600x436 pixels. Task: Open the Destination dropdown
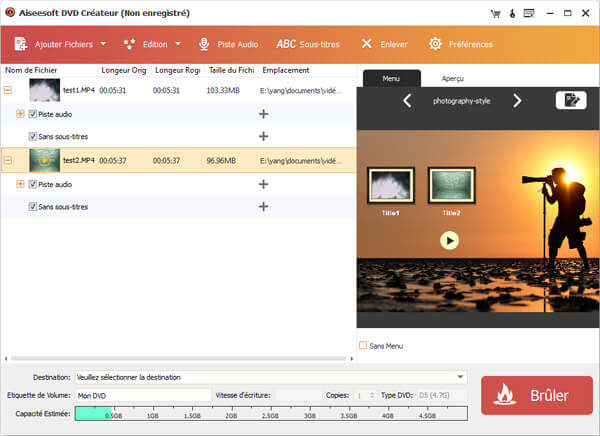point(460,377)
